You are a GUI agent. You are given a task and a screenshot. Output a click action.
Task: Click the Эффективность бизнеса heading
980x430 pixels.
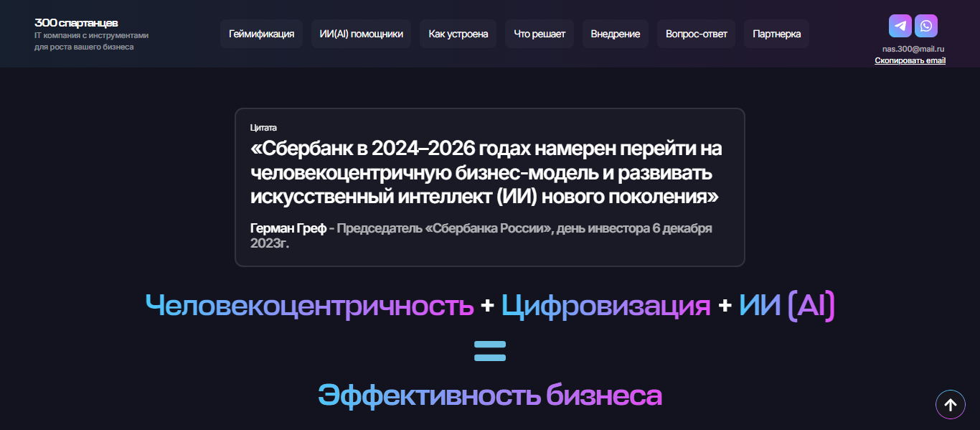point(489,396)
